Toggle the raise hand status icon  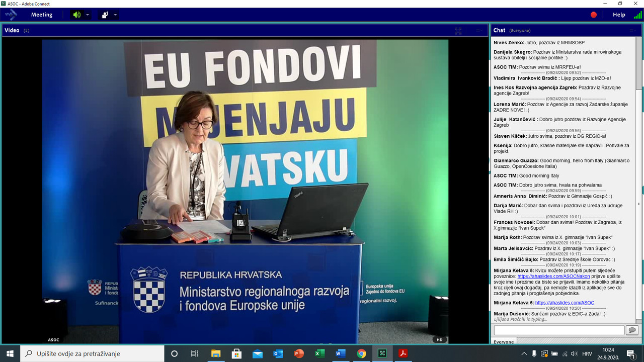105,15
